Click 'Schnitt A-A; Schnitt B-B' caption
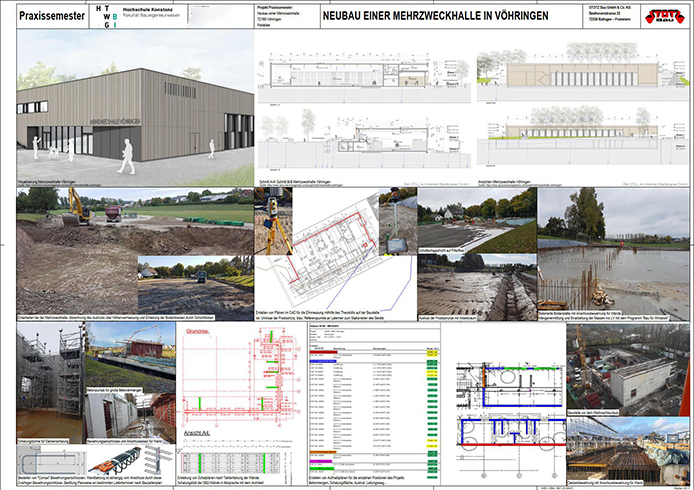The height and width of the screenshot is (490, 694). pyautogui.click(x=294, y=182)
